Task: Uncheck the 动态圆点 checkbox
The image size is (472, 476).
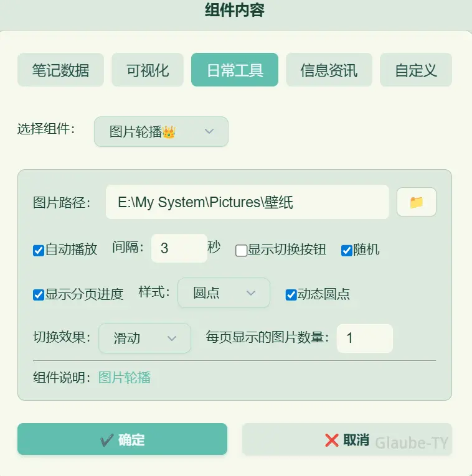Action: (x=291, y=295)
